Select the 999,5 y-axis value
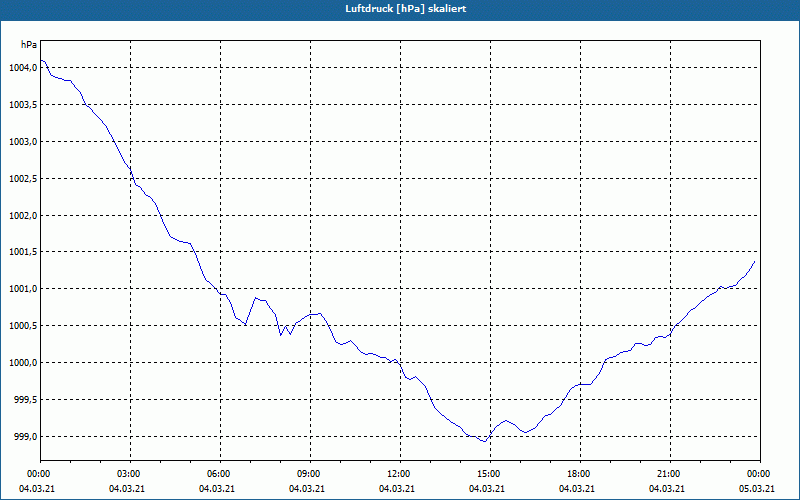The image size is (800, 500). point(25,399)
